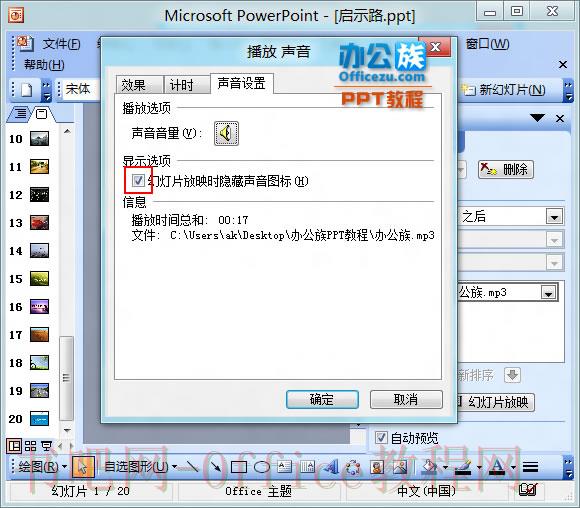Insert a text box from drawing toolbar
The height and width of the screenshot is (508, 580).
coord(284,467)
